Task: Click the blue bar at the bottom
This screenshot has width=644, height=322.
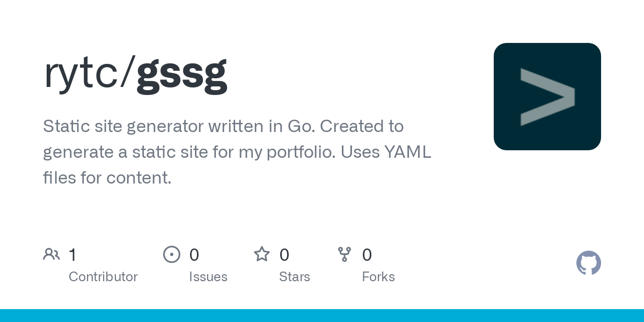Action: (322, 316)
